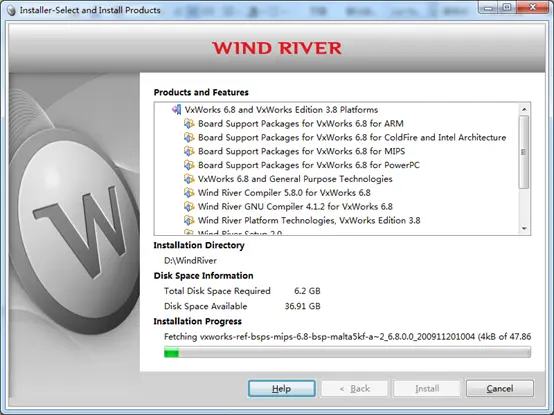
Task: Click the icon for Wind River Compiler 5.8.0
Action: [189, 192]
